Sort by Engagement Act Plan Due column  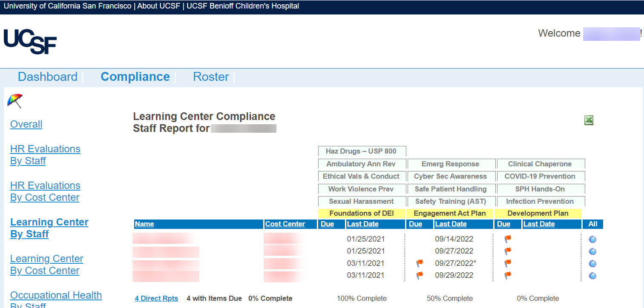415,224
